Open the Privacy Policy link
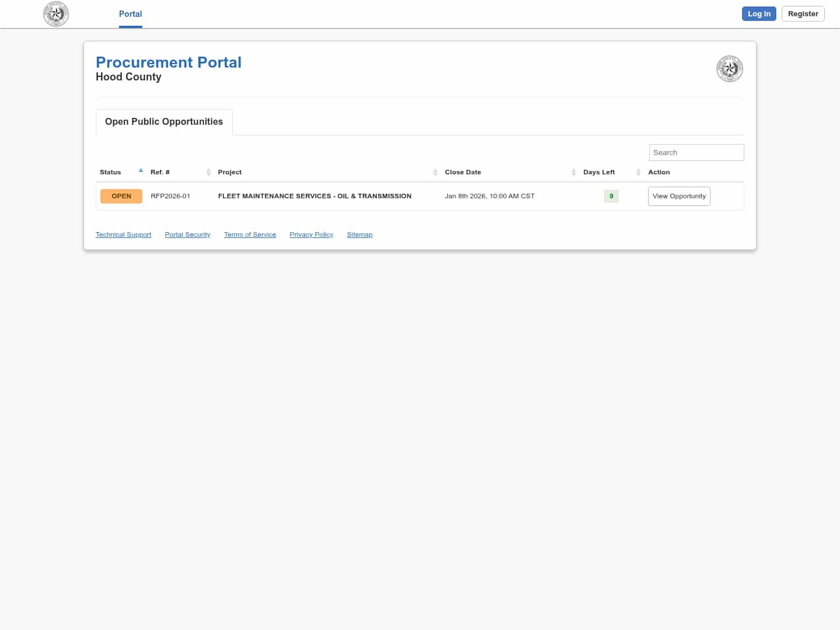Image resolution: width=840 pixels, height=630 pixels. click(x=311, y=235)
